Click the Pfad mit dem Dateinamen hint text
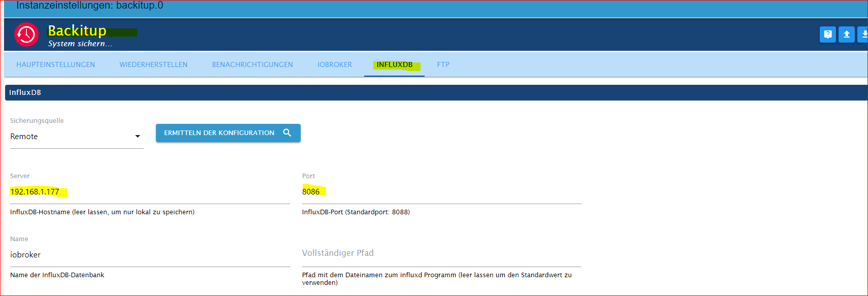868x296 pixels. pos(437,279)
